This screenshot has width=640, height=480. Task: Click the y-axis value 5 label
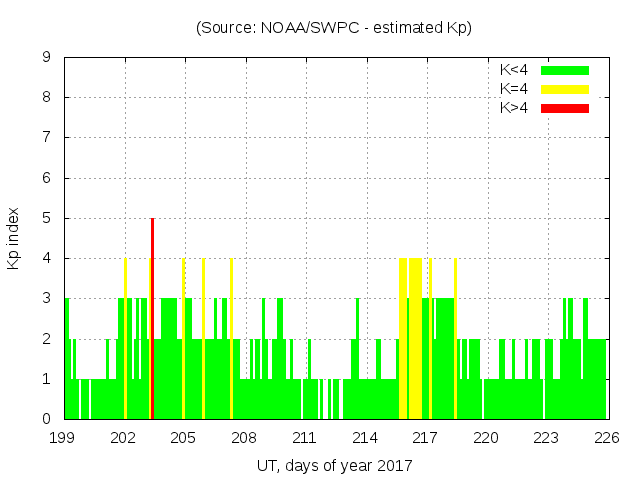tap(47, 218)
